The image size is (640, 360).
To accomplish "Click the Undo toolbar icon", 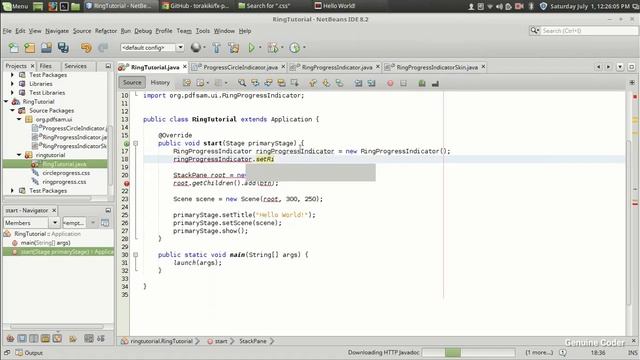I will coord(86,48).
